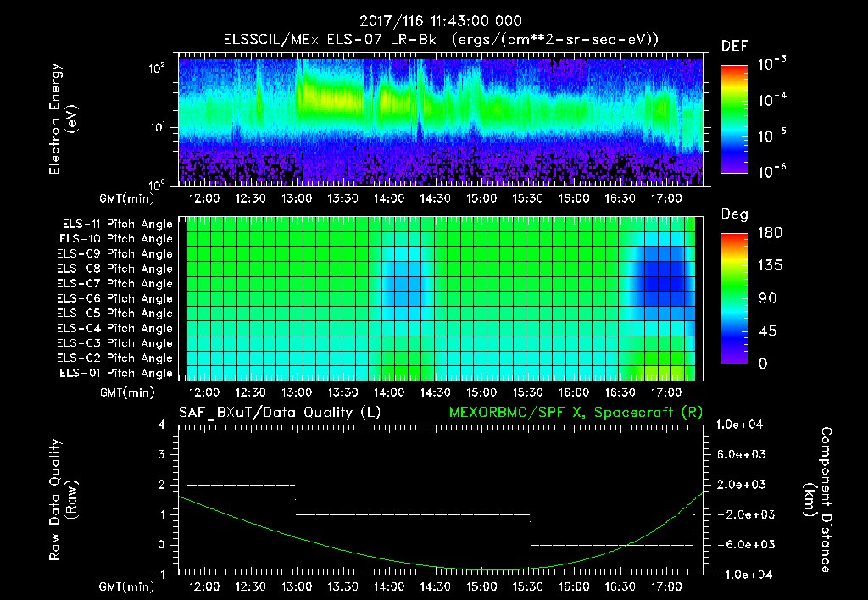The height and width of the screenshot is (600, 868).
Task: Select the GMT(min) label under the bottom panel
Action: [x=127, y=586]
